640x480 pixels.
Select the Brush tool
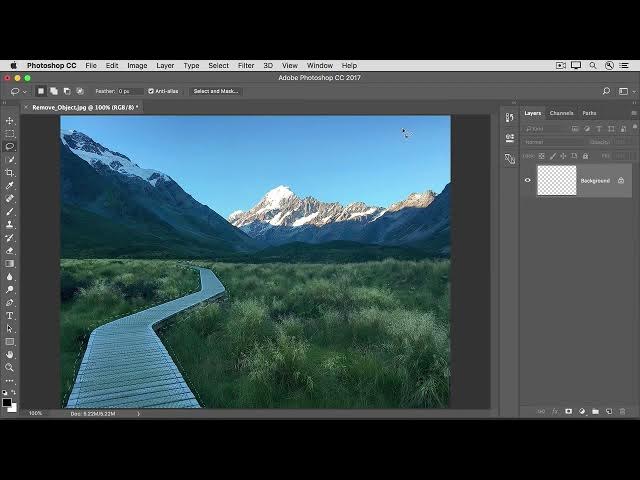10,212
